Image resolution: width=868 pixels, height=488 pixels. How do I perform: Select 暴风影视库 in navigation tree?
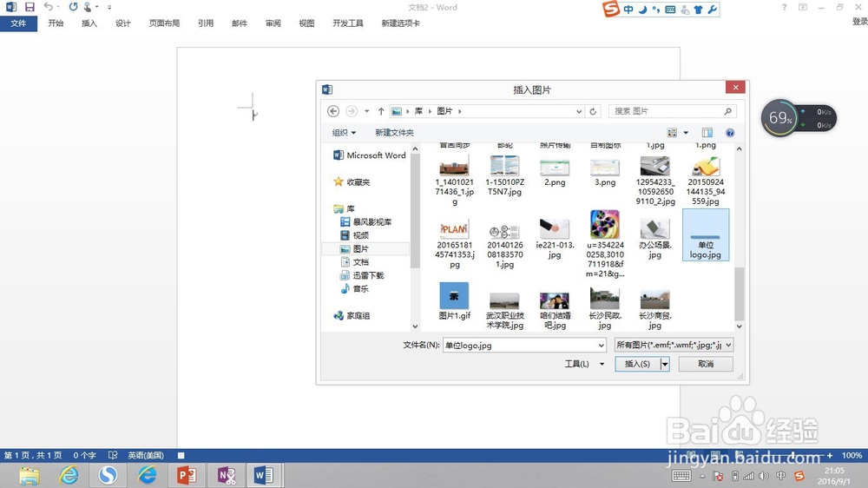pyautogui.click(x=366, y=222)
